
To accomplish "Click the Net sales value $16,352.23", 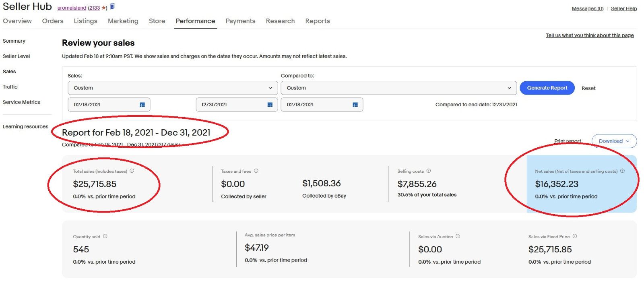I will tap(557, 184).
